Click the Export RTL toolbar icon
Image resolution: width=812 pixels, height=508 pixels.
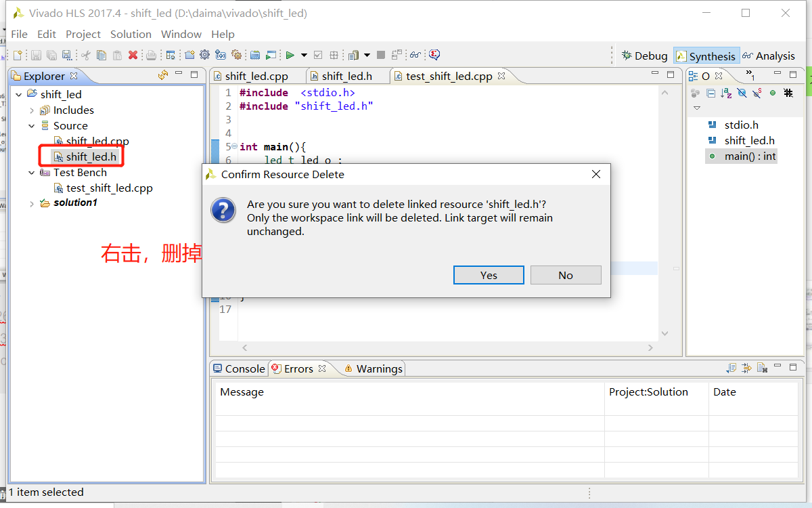pos(334,55)
